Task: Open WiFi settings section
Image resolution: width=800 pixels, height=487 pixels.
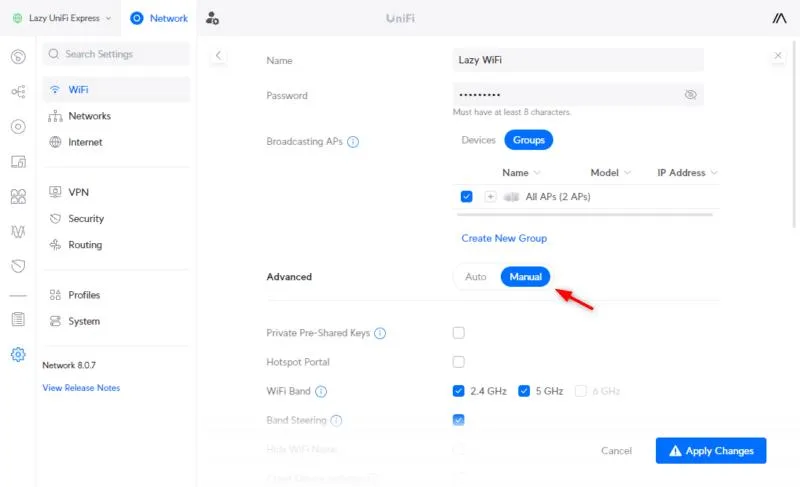Action: 116,90
